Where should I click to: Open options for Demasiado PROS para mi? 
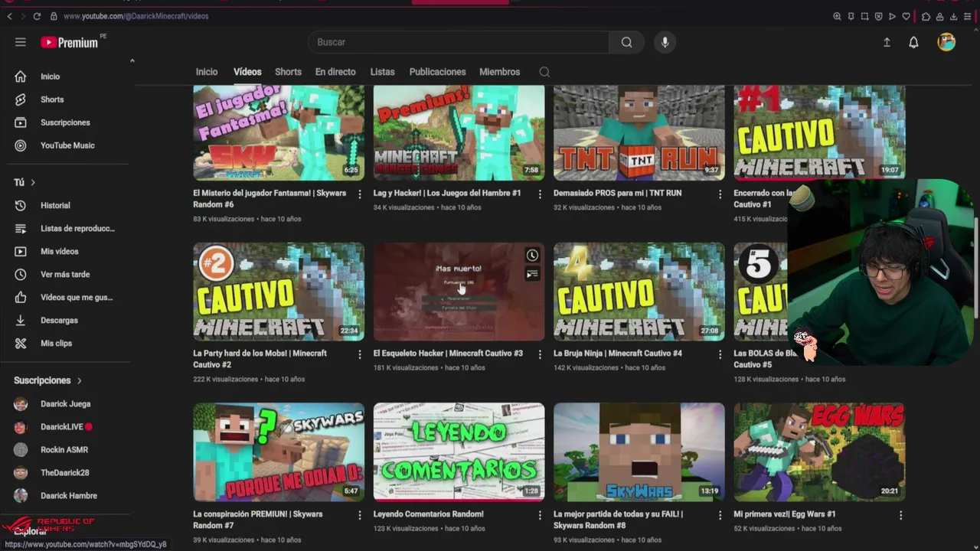point(720,194)
